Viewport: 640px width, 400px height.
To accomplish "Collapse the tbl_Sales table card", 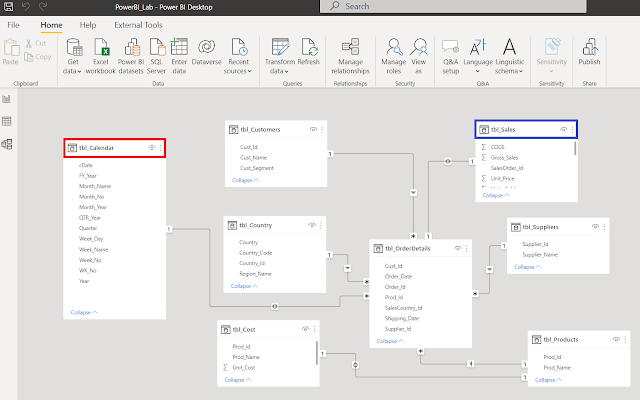I will pos(496,195).
